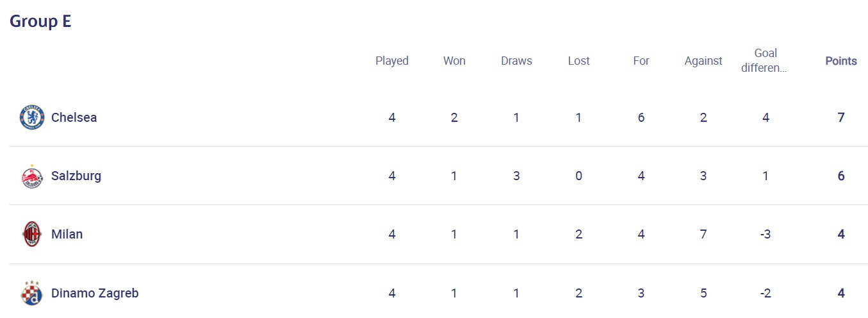
Task: Open the Salzburg team name link
Action: (x=76, y=176)
